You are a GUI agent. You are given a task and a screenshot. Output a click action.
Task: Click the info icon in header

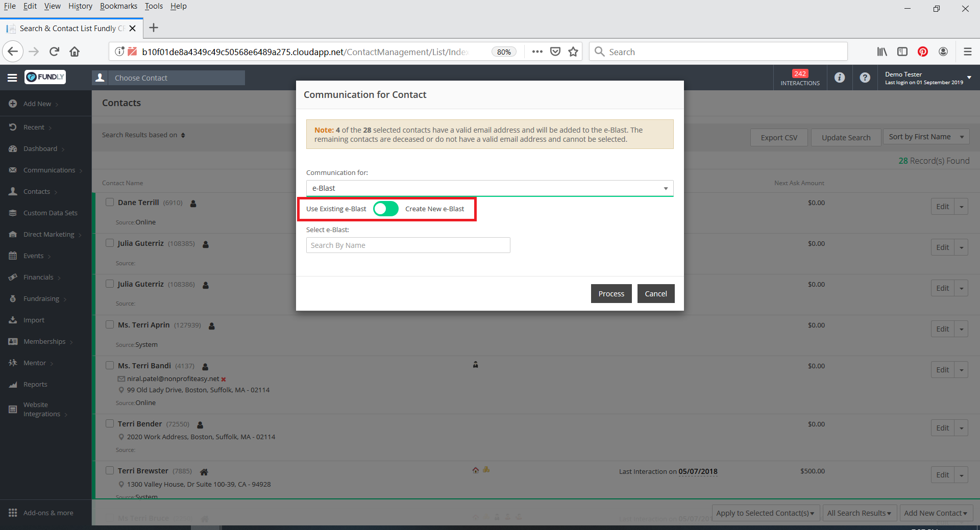(839, 78)
